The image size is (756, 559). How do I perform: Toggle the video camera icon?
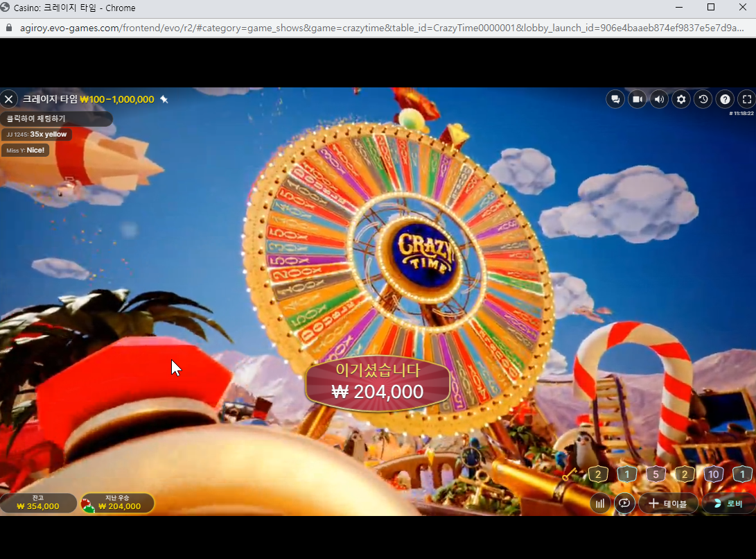[638, 99]
